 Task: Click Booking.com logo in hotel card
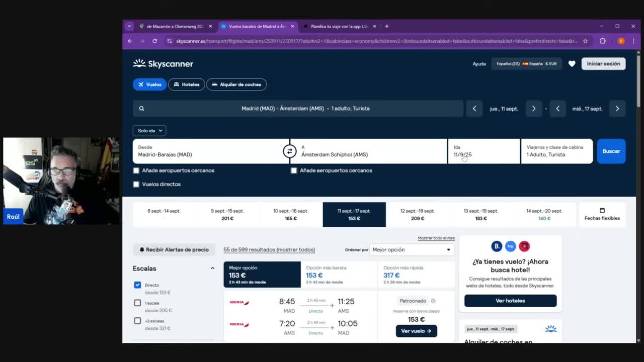[497, 246]
